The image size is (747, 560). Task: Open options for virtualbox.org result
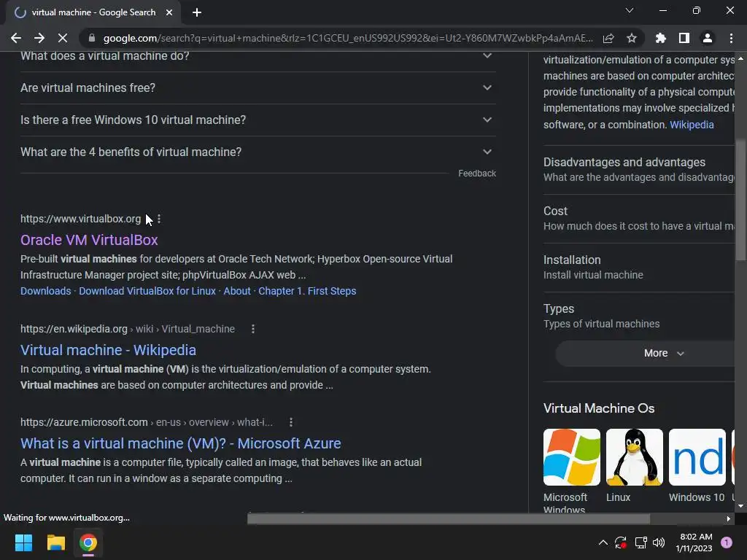tap(159, 219)
